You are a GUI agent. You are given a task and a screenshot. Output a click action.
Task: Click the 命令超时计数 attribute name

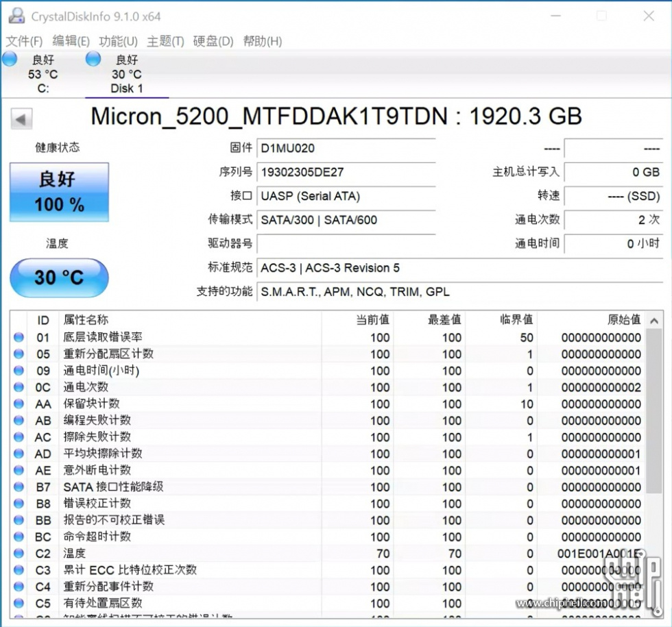97,537
